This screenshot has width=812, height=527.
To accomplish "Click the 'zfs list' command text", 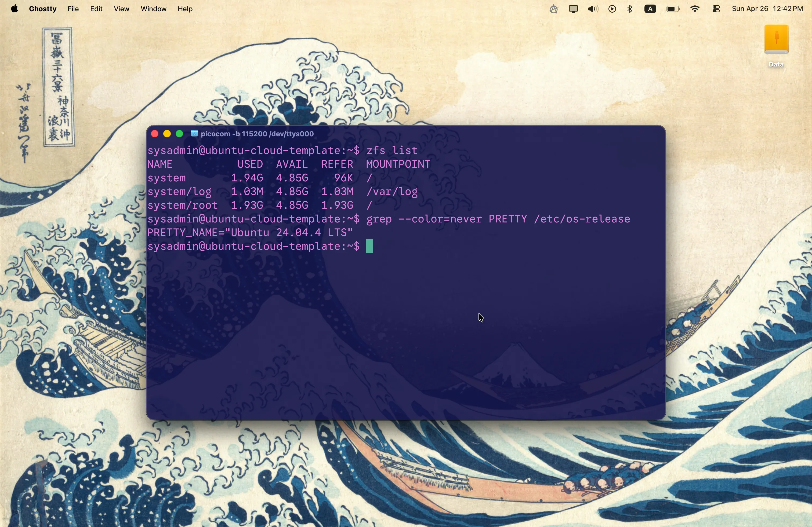I will [392, 150].
